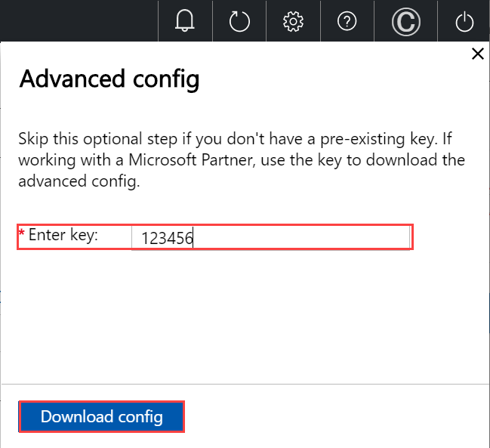Close the Advanced config panel
Image resolution: width=490 pixels, height=448 pixels.
pos(478,54)
